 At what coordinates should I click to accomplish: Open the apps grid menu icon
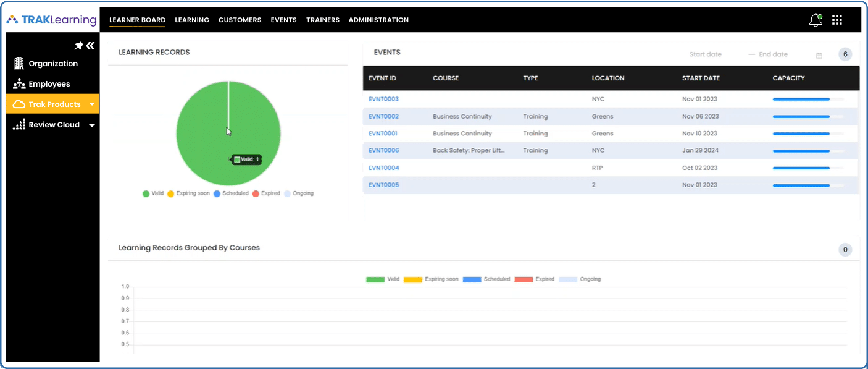click(x=837, y=20)
